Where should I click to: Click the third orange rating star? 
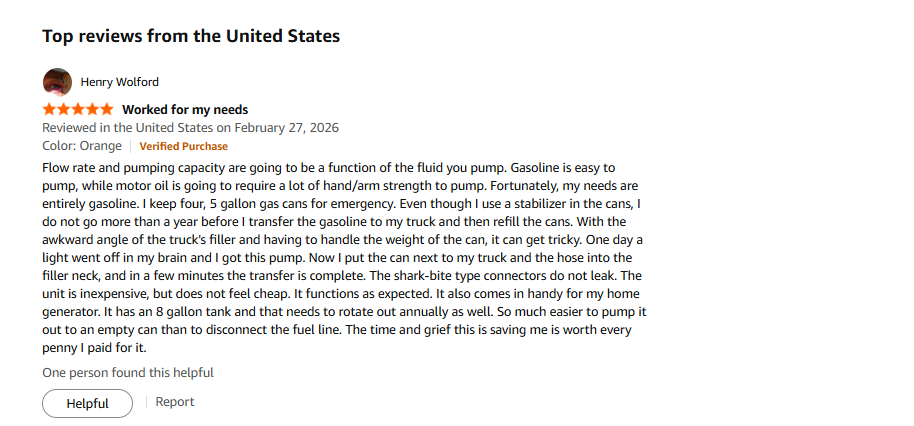(x=78, y=109)
